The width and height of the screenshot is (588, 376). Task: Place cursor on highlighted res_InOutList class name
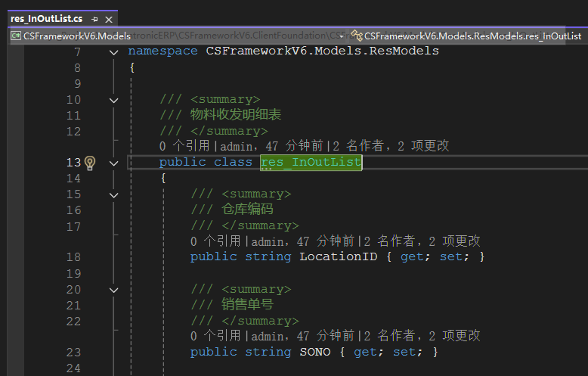coord(311,163)
